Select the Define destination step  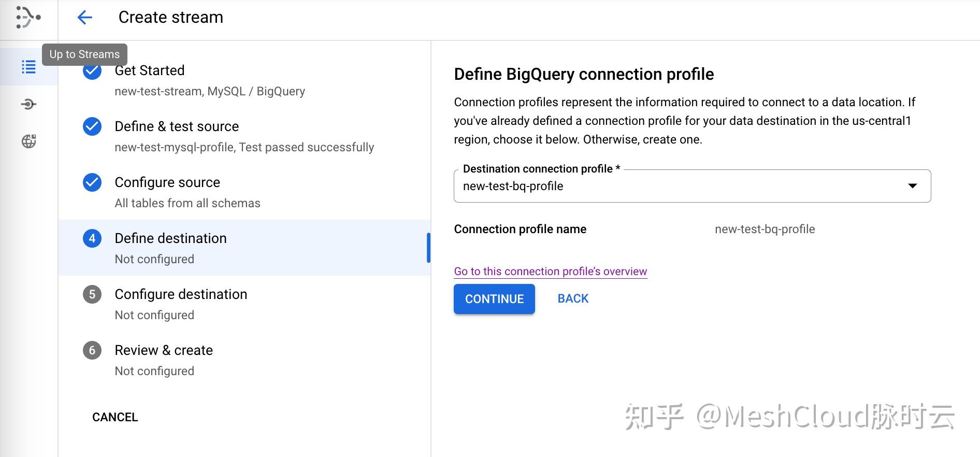tap(170, 238)
